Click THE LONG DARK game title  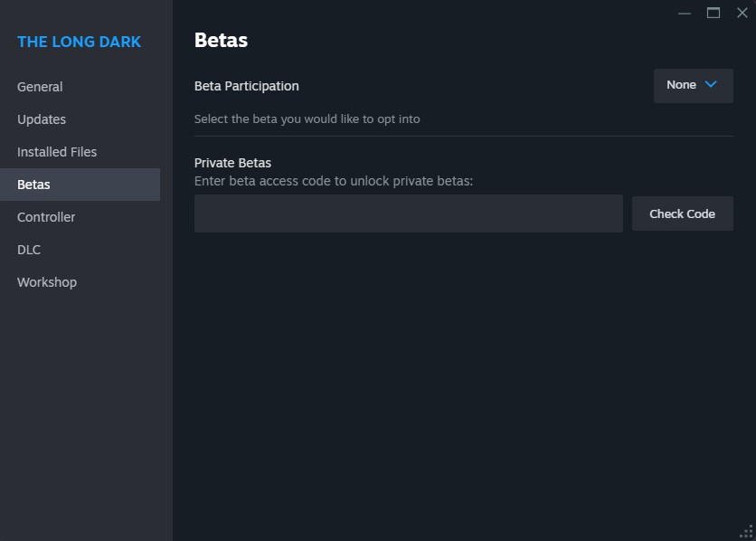coord(79,42)
